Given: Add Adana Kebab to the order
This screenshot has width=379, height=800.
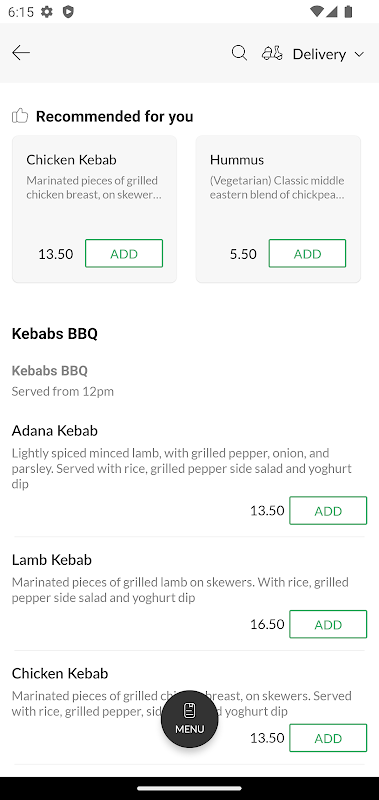Looking at the screenshot, I should pos(328,511).
